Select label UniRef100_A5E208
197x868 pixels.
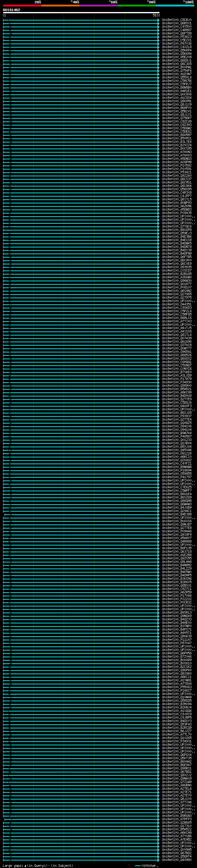pos(176,57)
